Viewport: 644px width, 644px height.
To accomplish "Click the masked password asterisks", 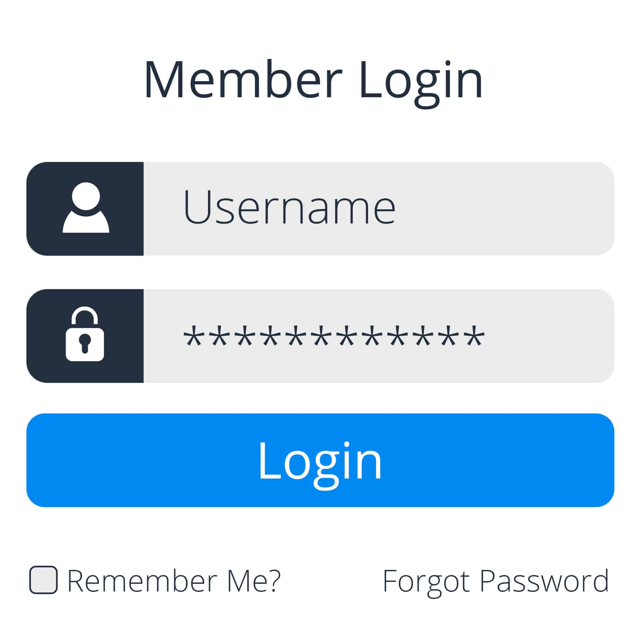I will point(333,337).
